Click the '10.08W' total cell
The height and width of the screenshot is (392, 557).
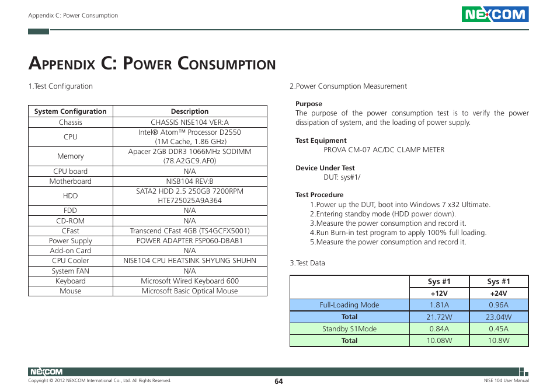[x=439, y=341]
